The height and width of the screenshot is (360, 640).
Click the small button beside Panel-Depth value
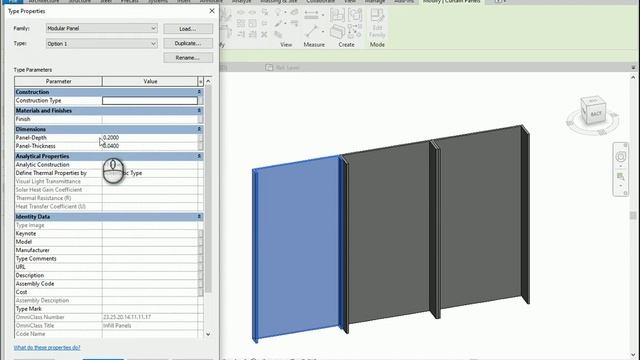(200, 138)
